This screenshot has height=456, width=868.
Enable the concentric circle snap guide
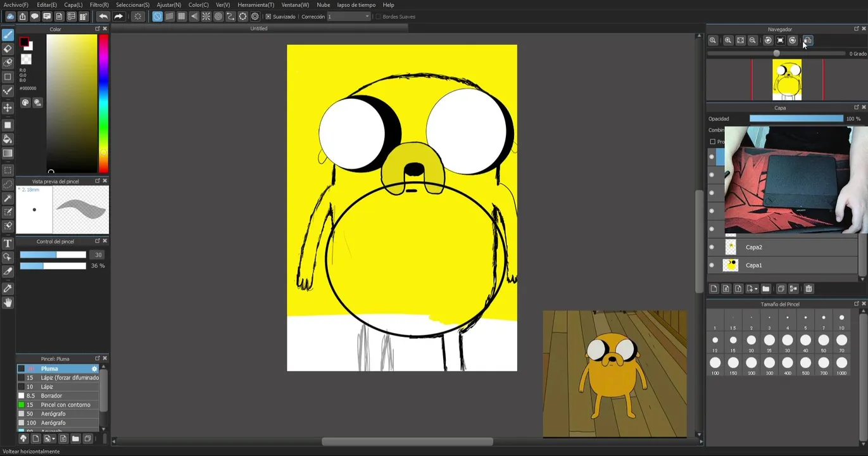click(218, 16)
